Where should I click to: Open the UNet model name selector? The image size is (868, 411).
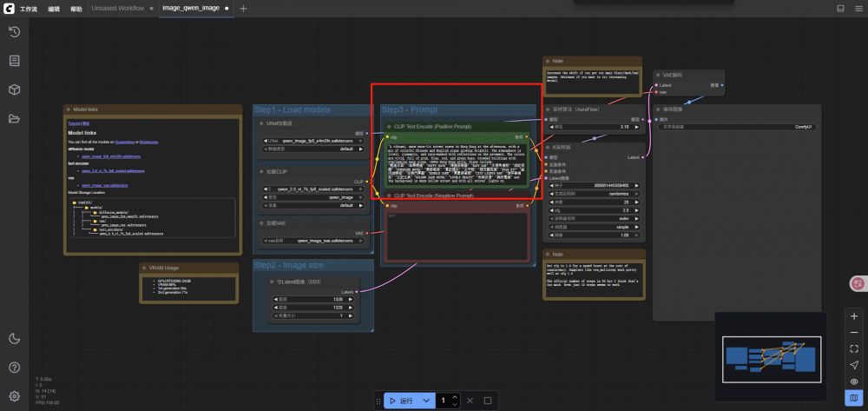pos(313,141)
